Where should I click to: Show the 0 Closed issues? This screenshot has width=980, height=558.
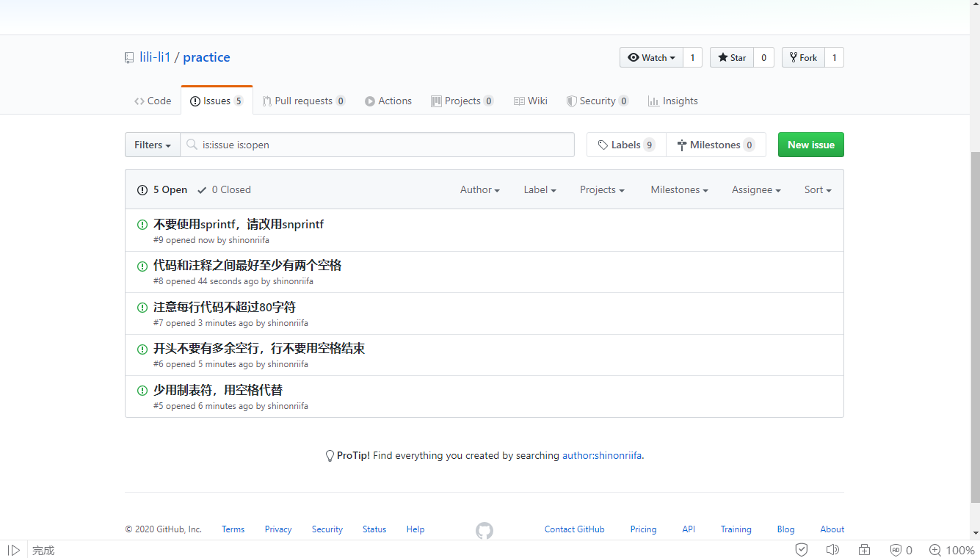[224, 190]
